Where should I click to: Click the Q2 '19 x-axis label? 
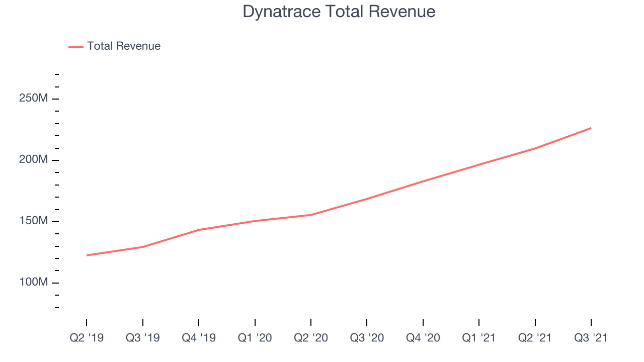pos(87,338)
